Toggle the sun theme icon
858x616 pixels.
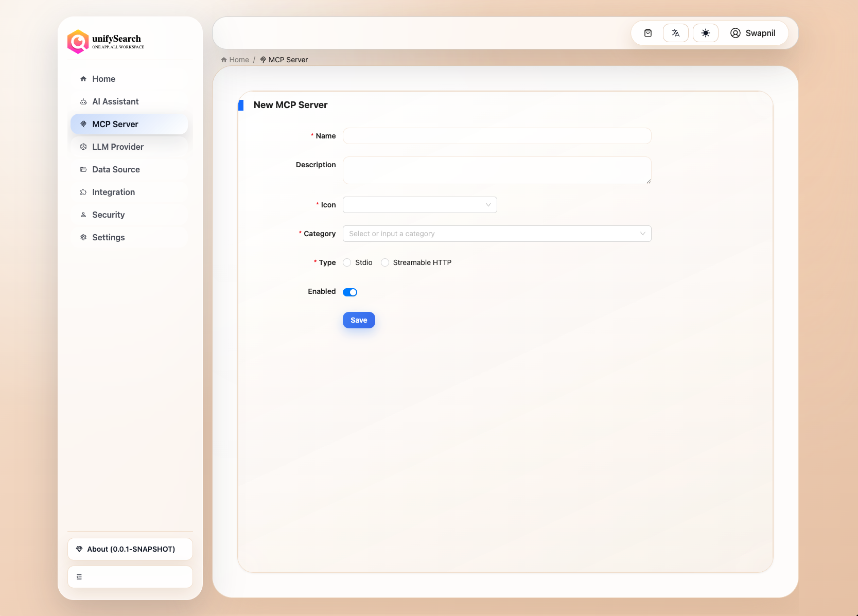(705, 33)
